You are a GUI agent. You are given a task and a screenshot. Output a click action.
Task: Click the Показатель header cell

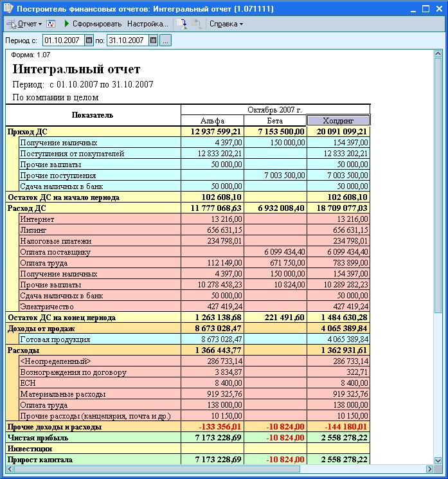pos(93,115)
